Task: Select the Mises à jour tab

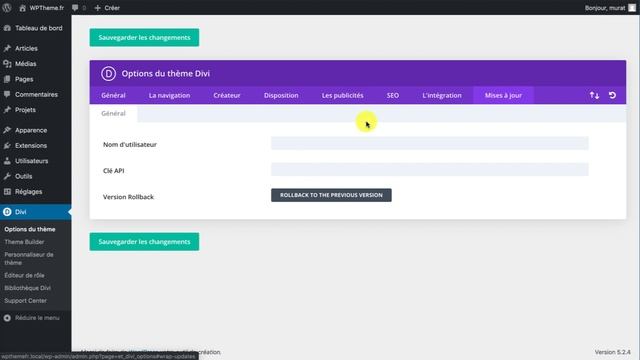Action: (503, 95)
